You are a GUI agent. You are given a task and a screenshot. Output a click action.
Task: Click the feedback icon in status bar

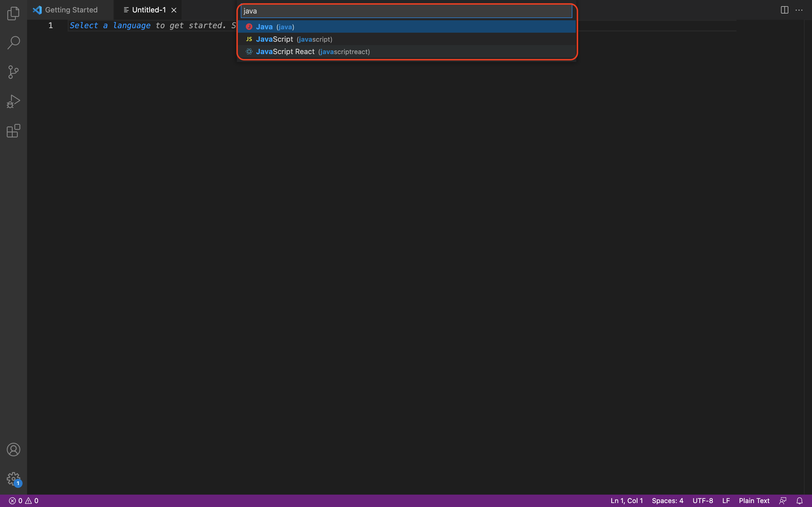(783, 501)
